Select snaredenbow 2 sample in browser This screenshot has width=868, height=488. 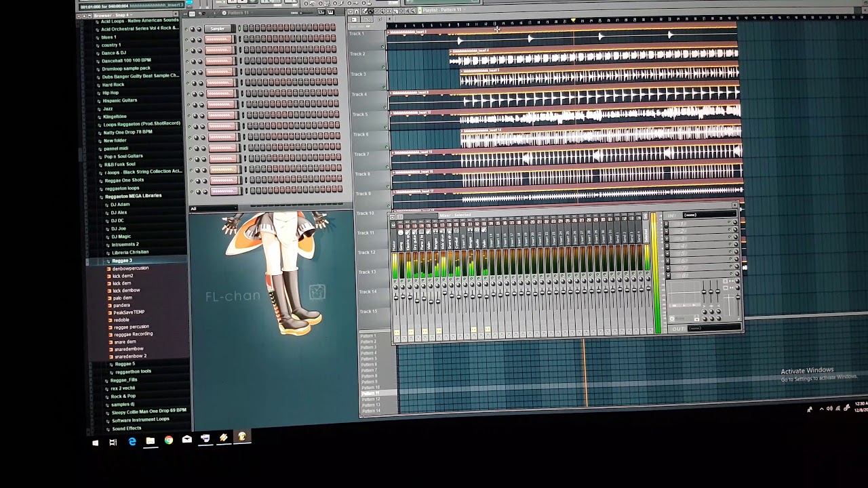[x=130, y=357]
